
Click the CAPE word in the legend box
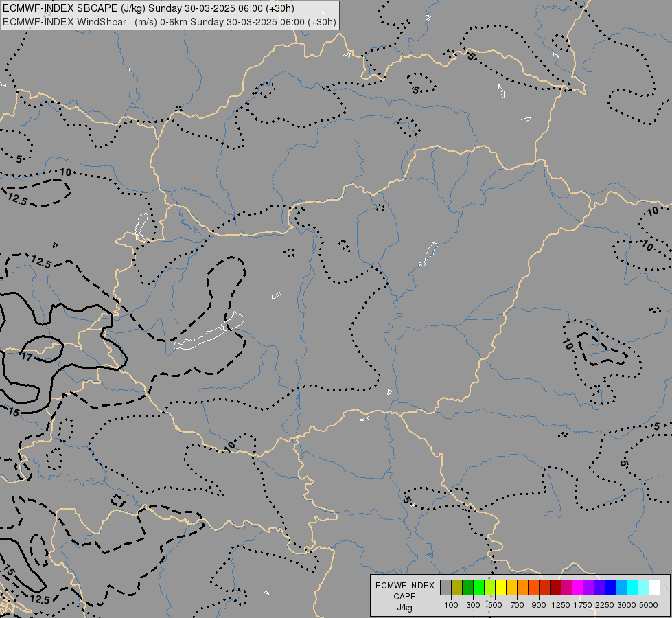[x=404, y=597]
